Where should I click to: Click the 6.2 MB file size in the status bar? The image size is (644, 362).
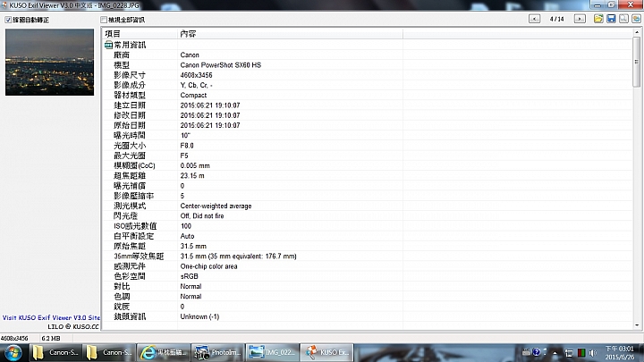(x=51, y=338)
